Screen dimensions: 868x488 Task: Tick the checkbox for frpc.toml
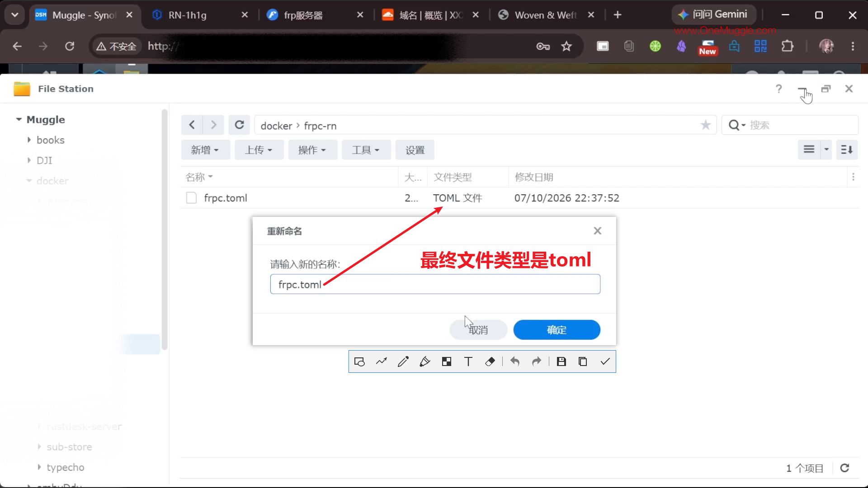(191, 198)
